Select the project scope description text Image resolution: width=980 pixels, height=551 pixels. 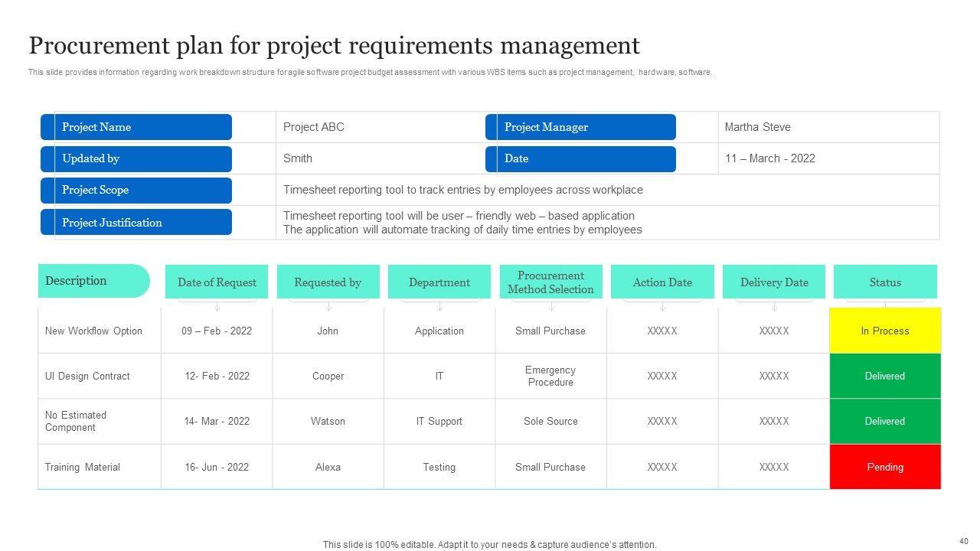tap(463, 190)
